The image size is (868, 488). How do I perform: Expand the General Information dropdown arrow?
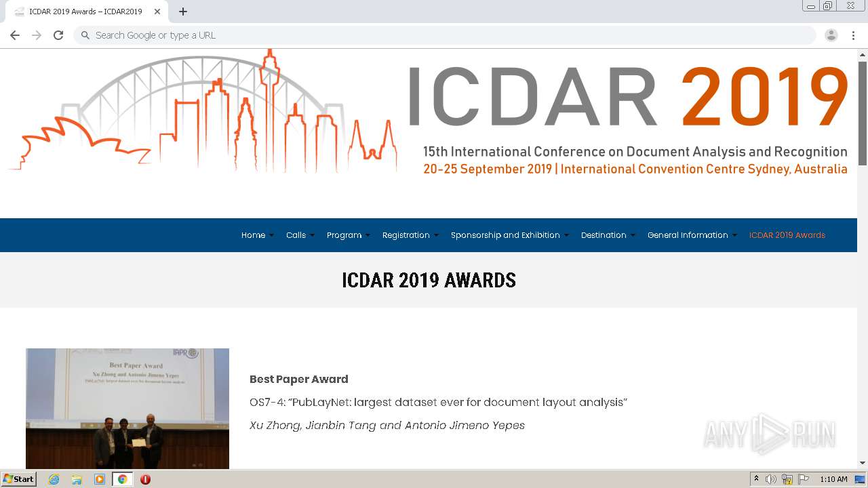pos(734,236)
